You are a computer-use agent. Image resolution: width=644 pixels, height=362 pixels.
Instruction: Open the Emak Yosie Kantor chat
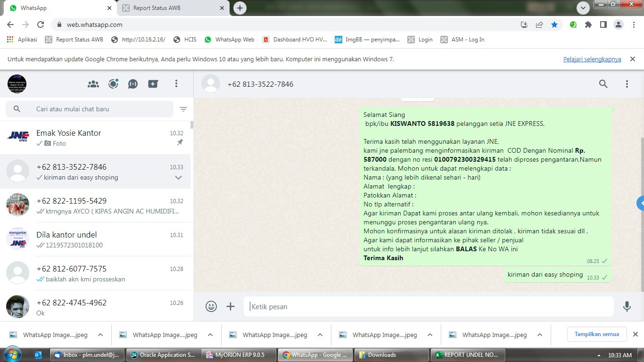[97, 138]
